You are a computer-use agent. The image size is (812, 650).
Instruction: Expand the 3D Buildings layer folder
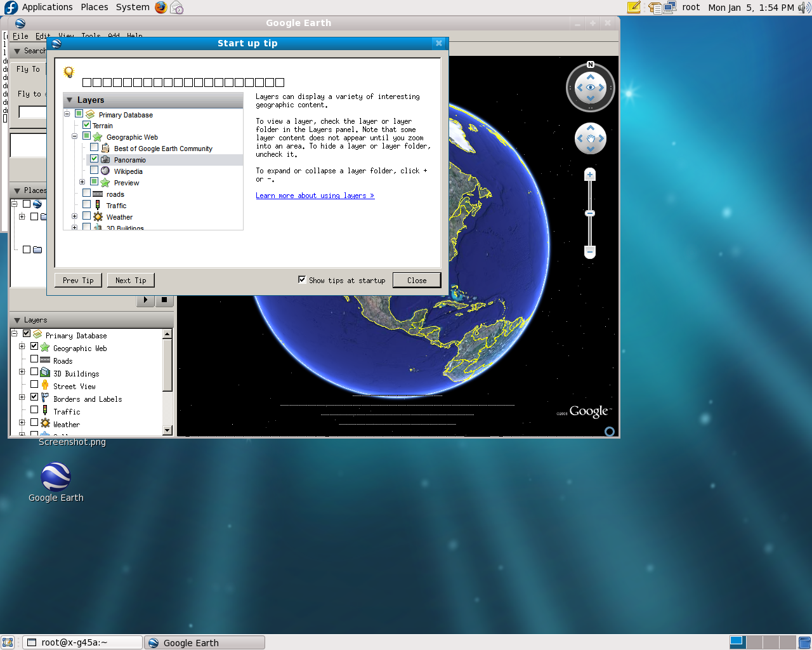[x=22, y=372]
